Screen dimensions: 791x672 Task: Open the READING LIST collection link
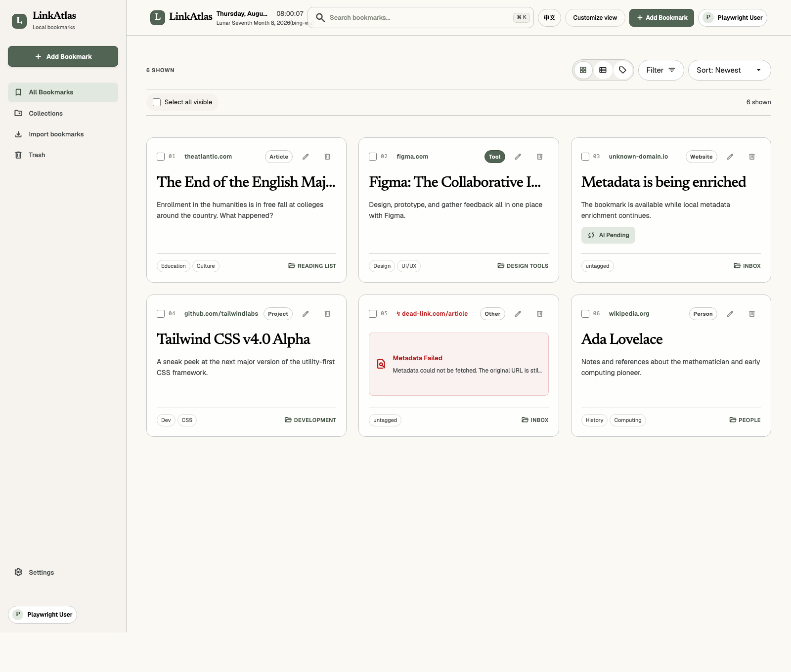(312, 266)
